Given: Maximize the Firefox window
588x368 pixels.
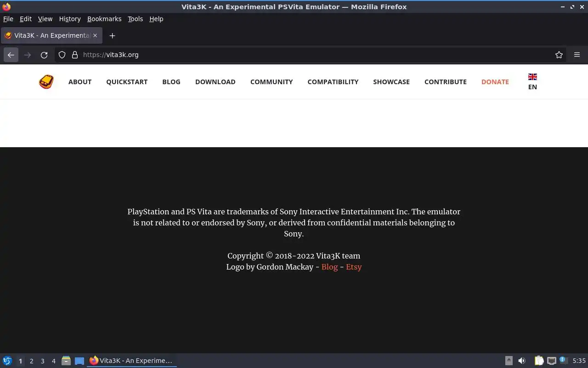Looking at the screenshot, I should [572, 7].
